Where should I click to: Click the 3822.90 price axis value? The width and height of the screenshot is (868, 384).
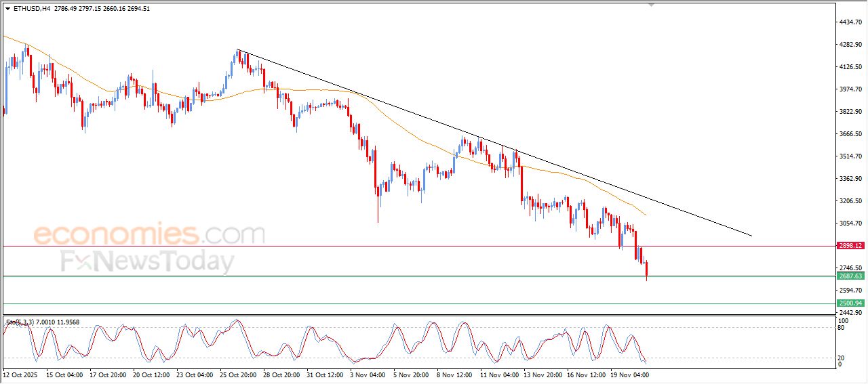(850, 112)
